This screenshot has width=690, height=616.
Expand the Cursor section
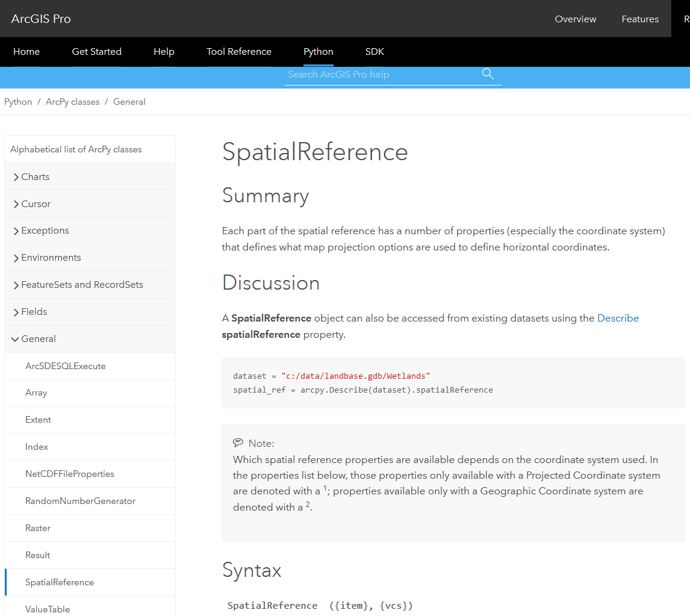(90, 204)
